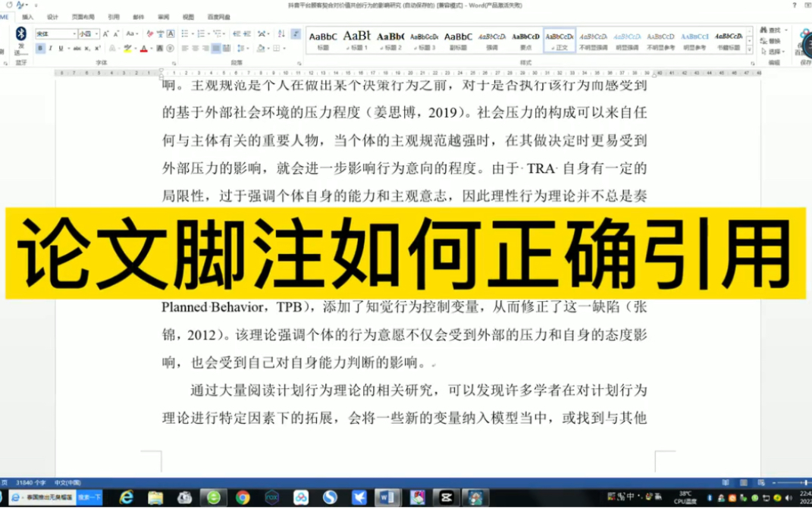Open the font size dropdown
Screen dimensions: 812x508
tap(96, 33)
